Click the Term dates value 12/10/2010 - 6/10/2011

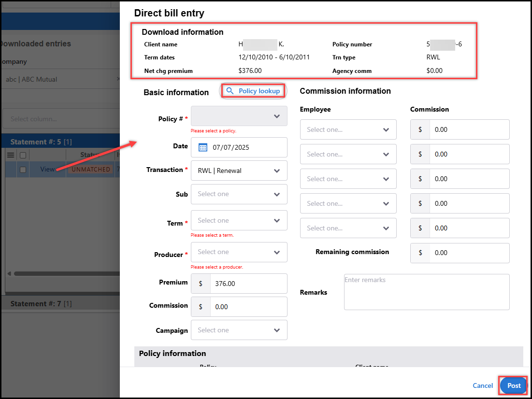coord(274,57)
